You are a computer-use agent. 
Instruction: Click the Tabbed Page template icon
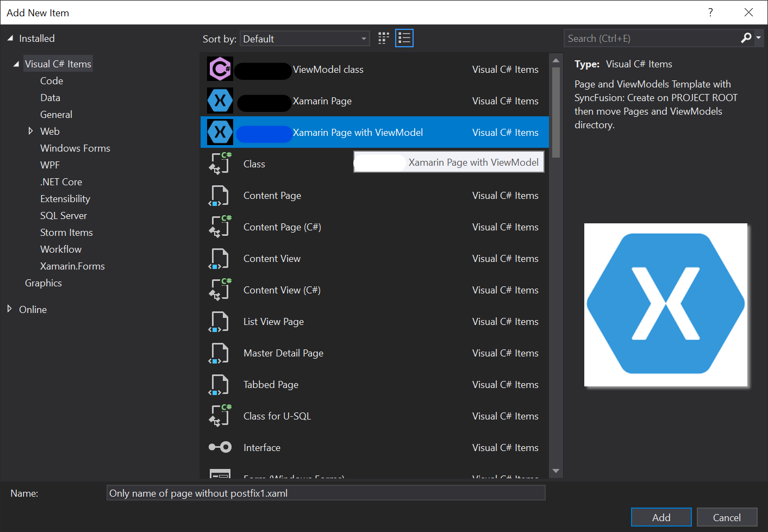220,385
